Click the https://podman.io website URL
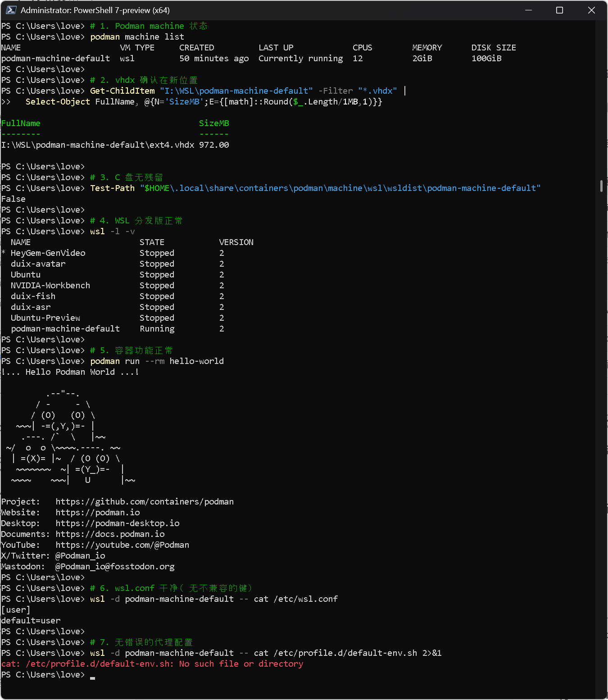The width and height of the screenshot is (608, 700). [98, 513]
